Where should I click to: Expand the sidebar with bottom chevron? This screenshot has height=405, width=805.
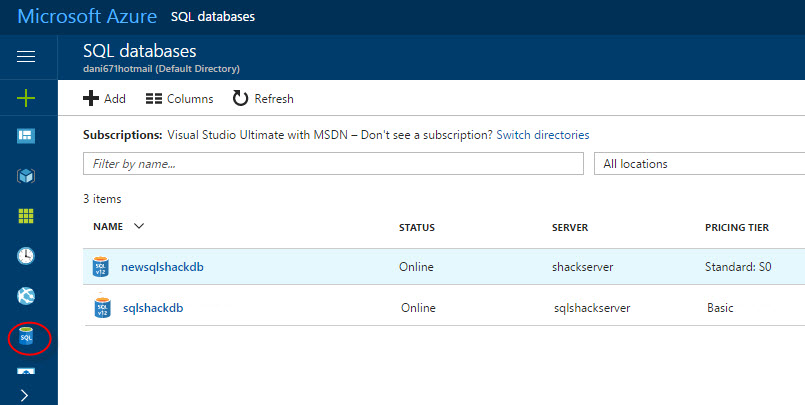coord(24,395)
